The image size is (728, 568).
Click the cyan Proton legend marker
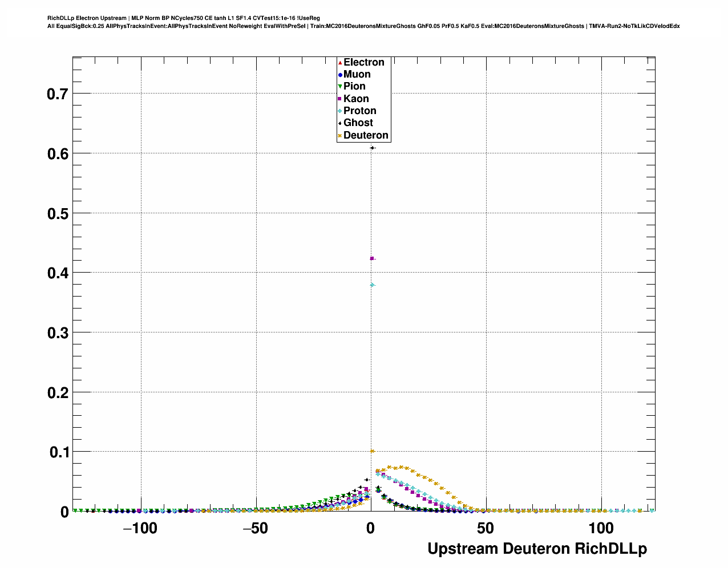pos(340,111)
